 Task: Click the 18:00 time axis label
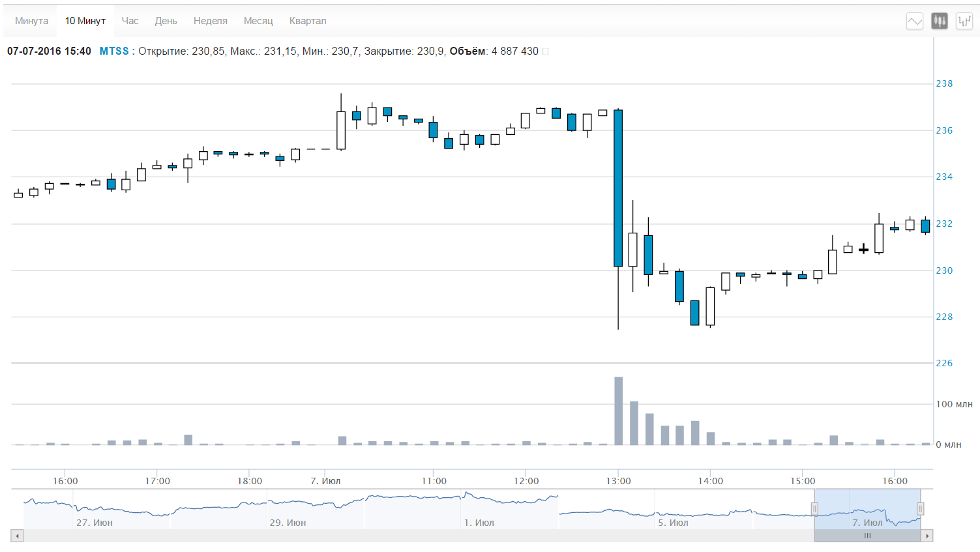(x=250, y=482)
